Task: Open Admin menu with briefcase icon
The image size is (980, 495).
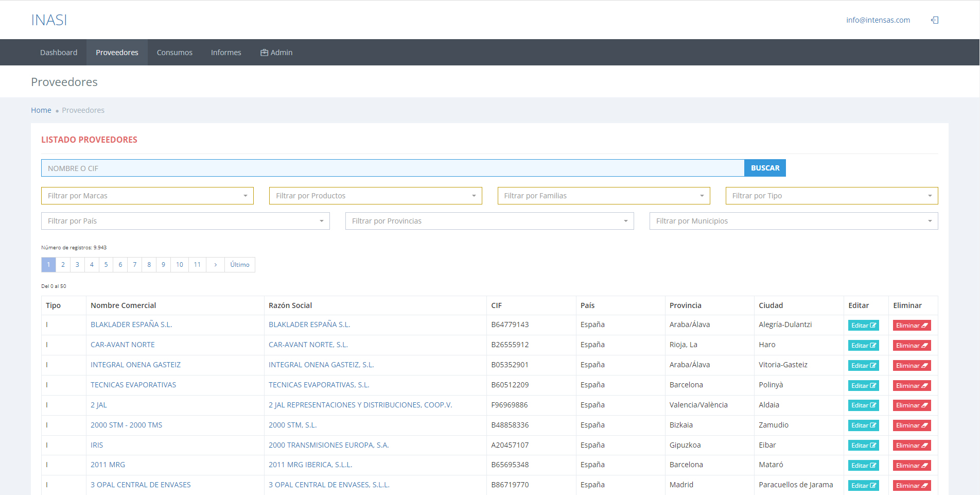Action: 276,53
